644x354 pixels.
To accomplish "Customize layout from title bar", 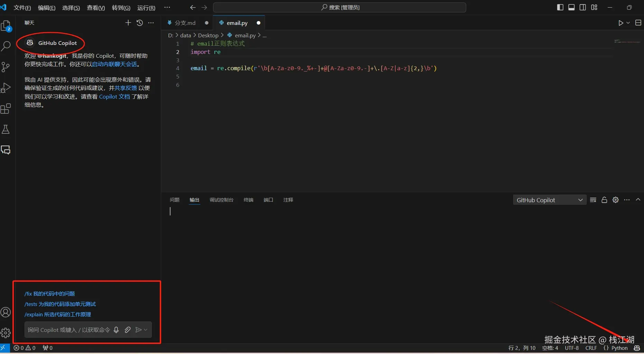I will click(594, 7).
